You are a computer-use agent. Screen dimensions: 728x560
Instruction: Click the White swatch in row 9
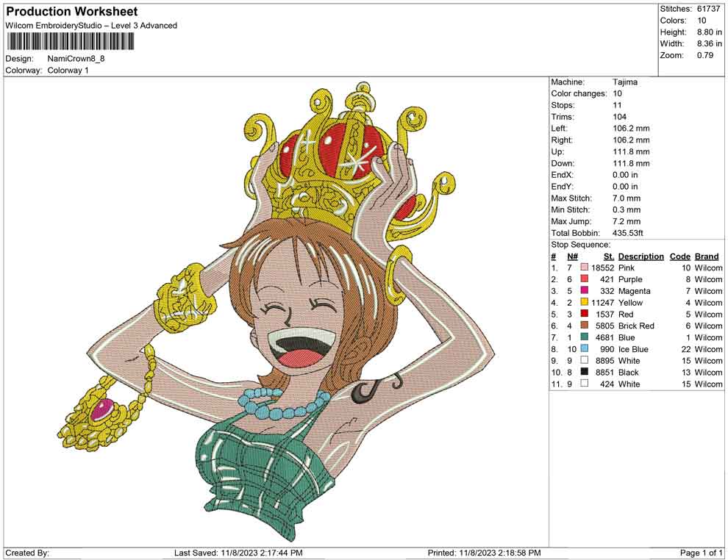click(x=583, y=361)
